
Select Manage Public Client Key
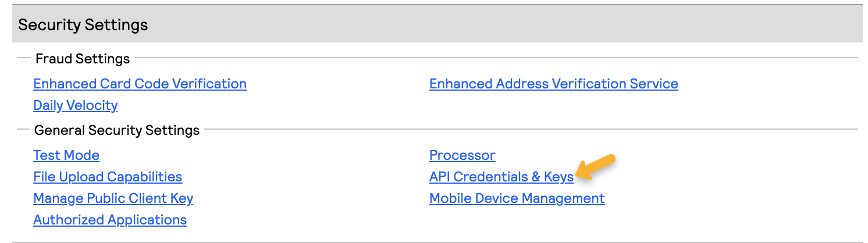113,198
